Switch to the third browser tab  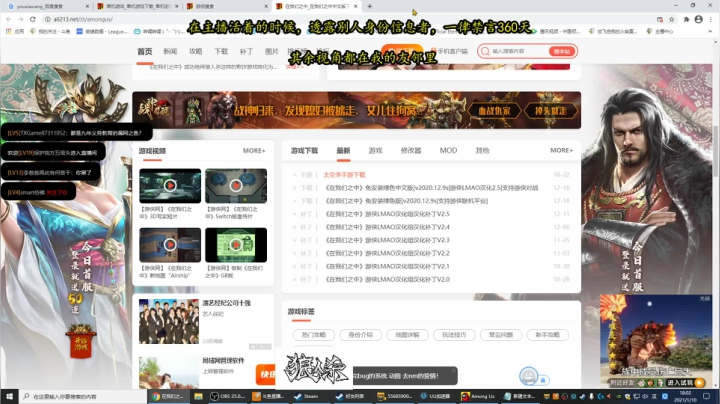pyautogui.click(x=227, y=6)
